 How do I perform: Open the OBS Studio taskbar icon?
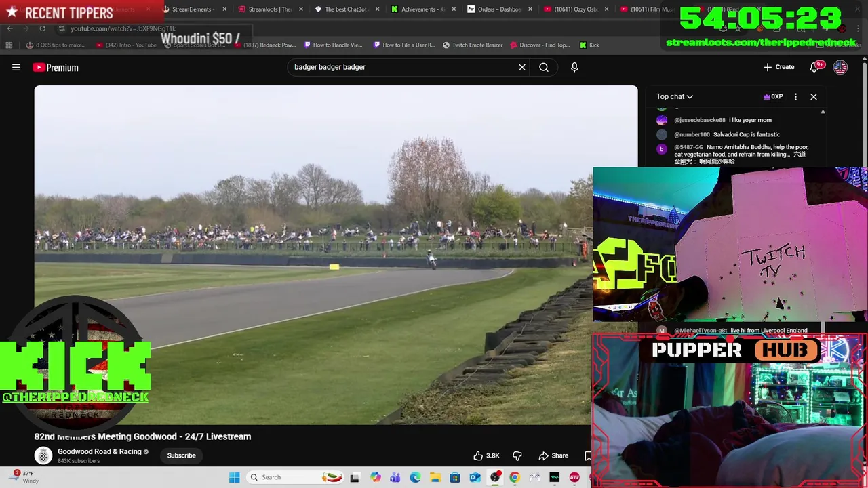point(495,477)
